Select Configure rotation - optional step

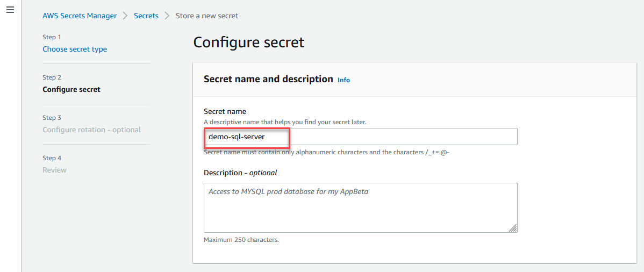pos(91,130)
